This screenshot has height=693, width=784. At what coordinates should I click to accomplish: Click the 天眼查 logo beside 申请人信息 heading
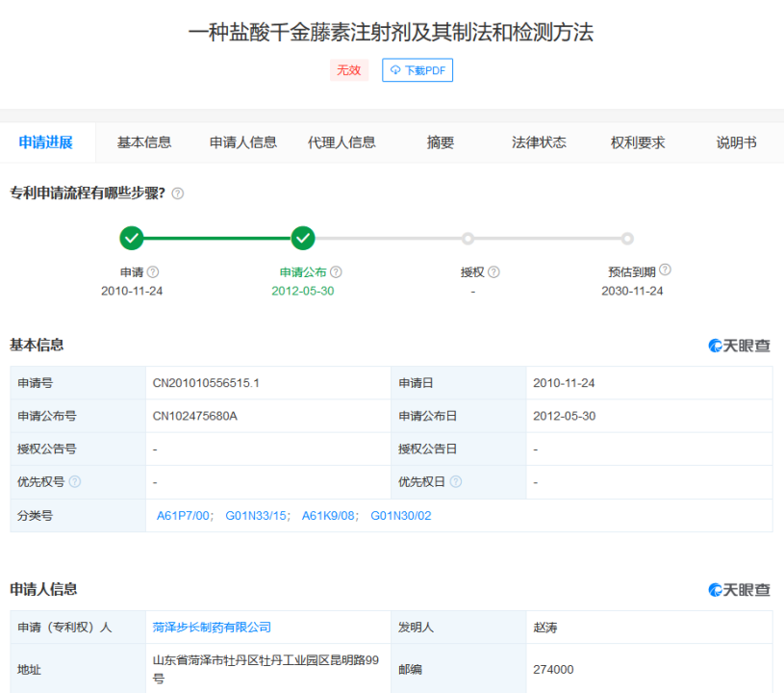coord(742,586)
